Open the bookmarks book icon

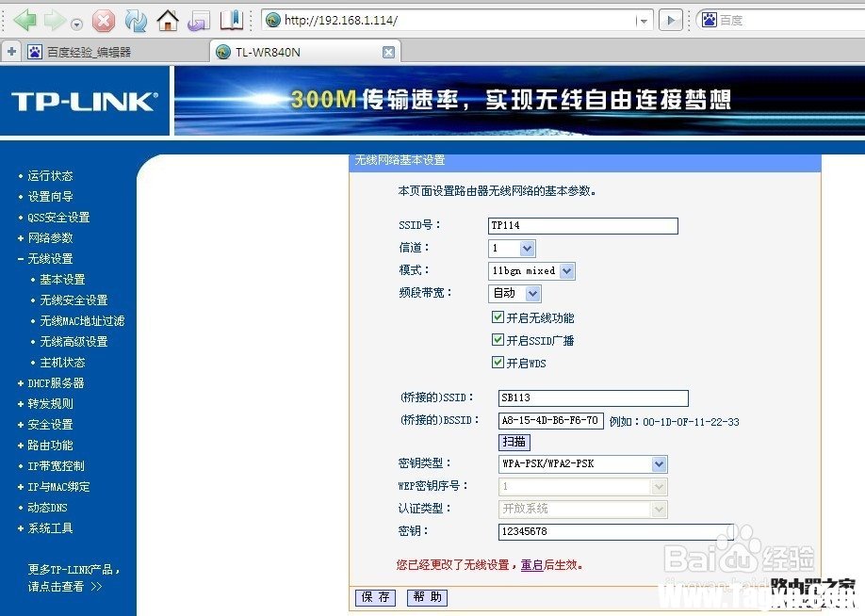(x=232, y=21)
